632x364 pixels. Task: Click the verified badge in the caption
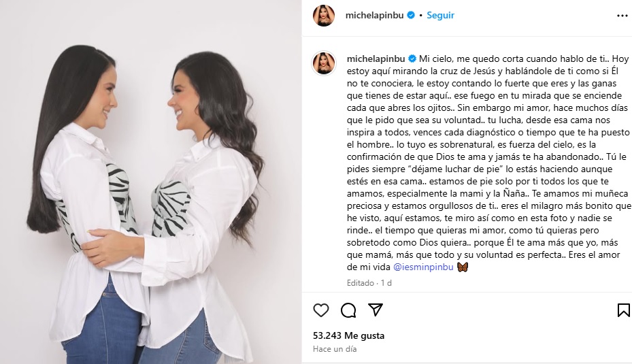point(412,59)
